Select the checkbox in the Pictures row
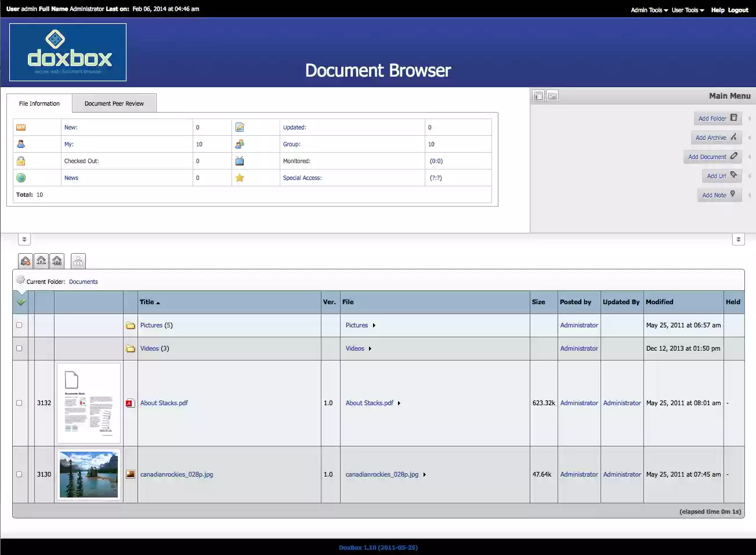756x555 pixels. point(19,325)
